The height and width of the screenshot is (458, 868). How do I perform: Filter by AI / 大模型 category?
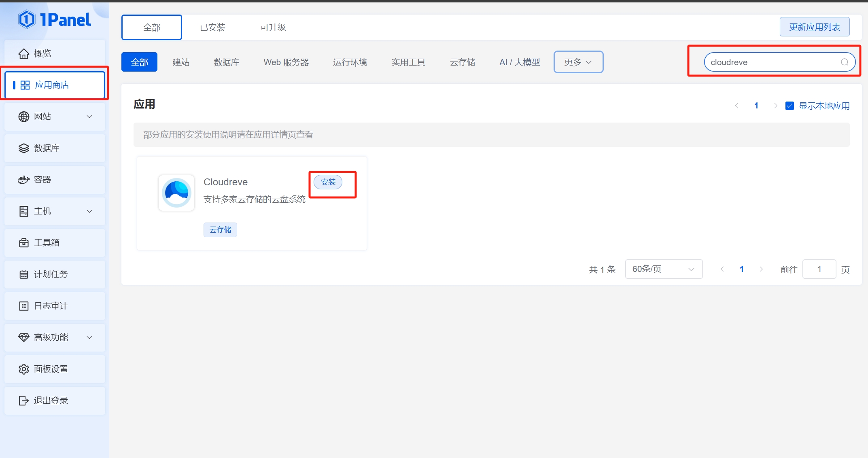coord(520,62)
